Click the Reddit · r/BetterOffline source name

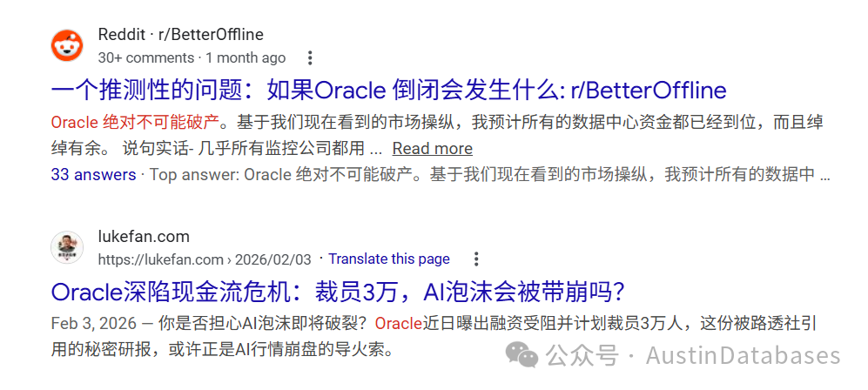181,34
